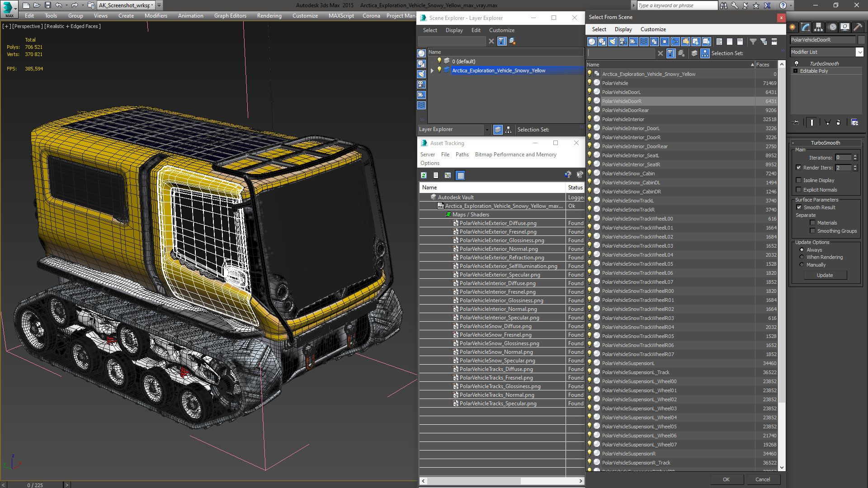This screenshot has width=868, height=488.
Task: Click Sort by Layer icon in Scene Explorer footer
Action: (x=498, y=130)
